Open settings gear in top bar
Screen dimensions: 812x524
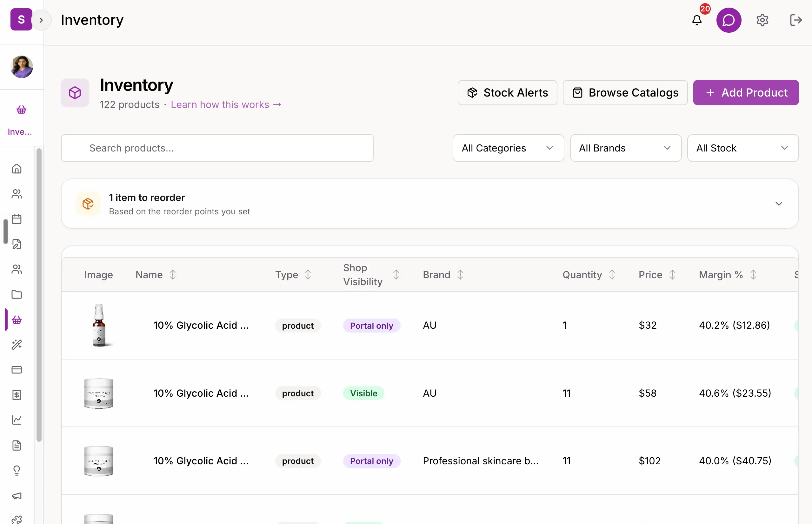(762, 20)
